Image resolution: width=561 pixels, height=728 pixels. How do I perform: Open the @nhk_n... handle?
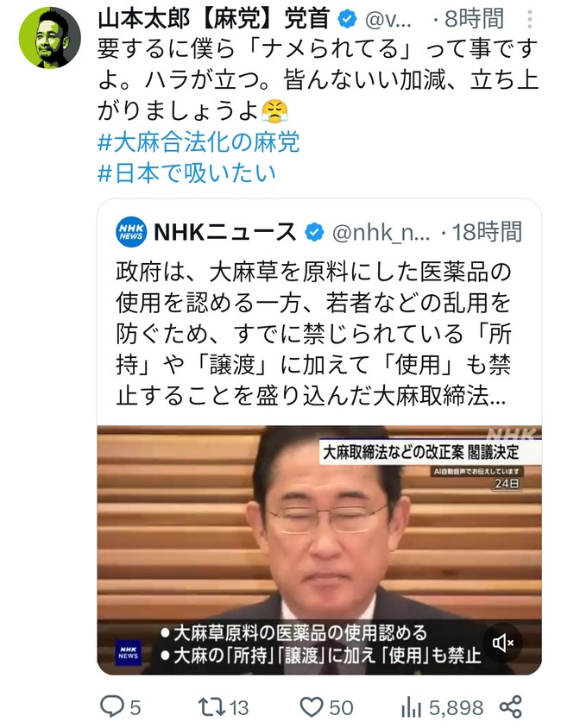click(x=381, y=232)
